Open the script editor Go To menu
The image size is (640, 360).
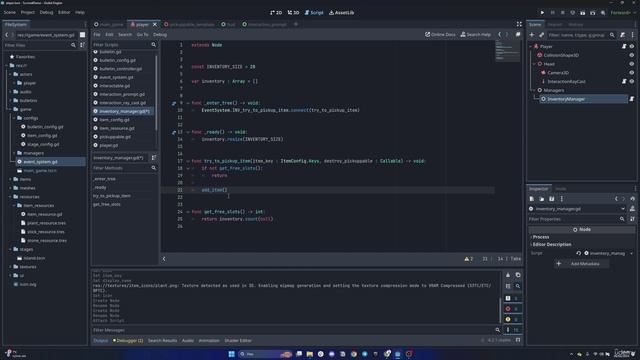click(x=142, y=35)
